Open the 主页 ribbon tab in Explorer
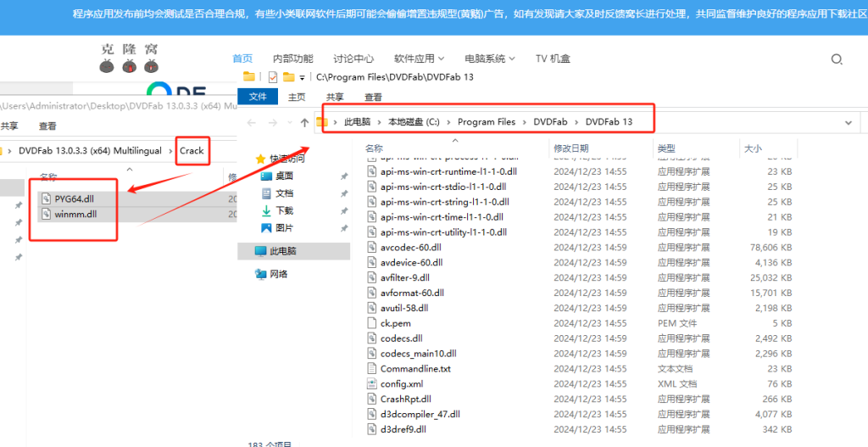The height and width of the screenshot is (447, 868). coord(297,97)
